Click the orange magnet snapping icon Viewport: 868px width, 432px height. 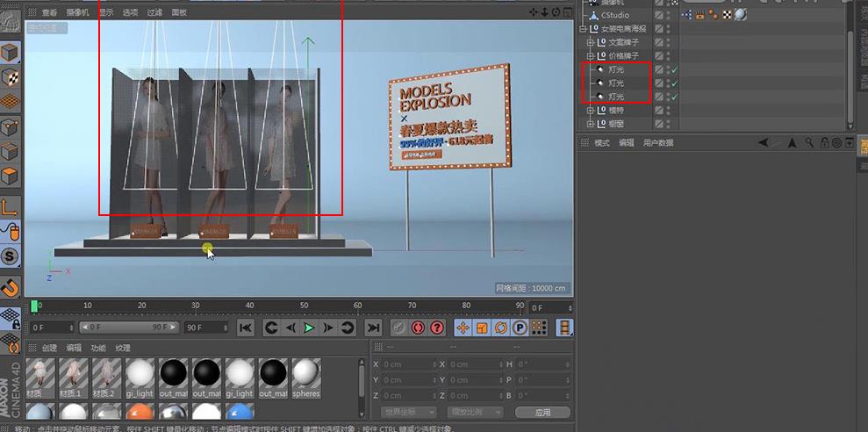(x=10, y=287)
